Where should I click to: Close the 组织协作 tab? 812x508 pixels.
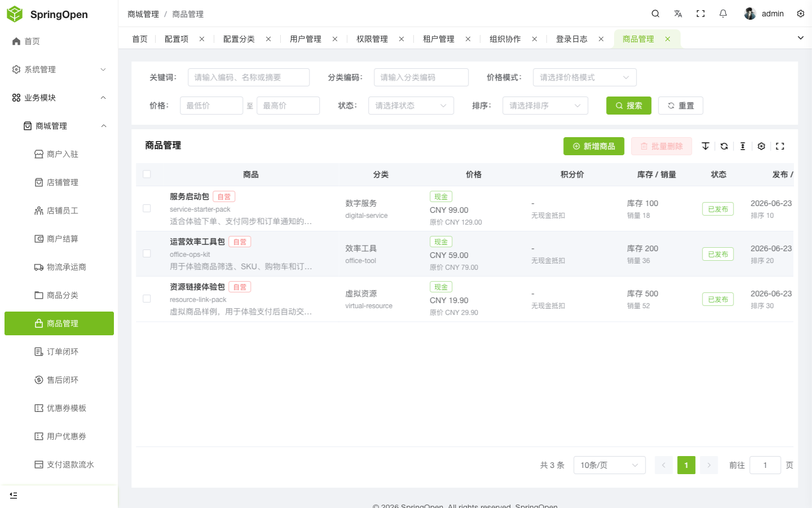pyautogui.click(x=535, y=39)
